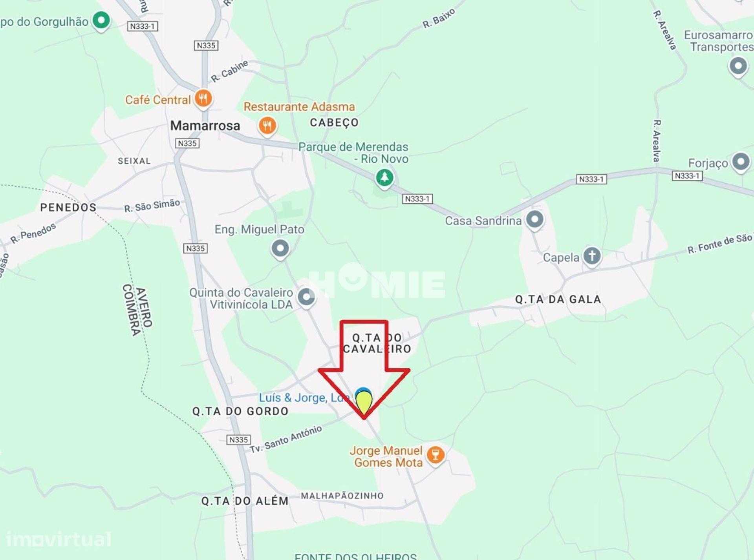Click the Mamarrosa town label
This screenshot has height=560, width=754.
point(205,126)
